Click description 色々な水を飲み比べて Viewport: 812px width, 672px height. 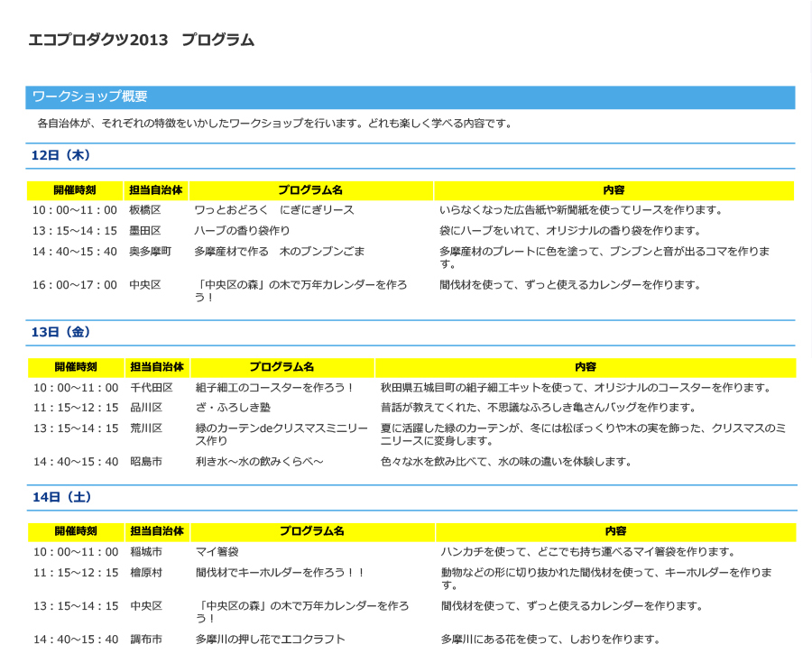(506, 462)
